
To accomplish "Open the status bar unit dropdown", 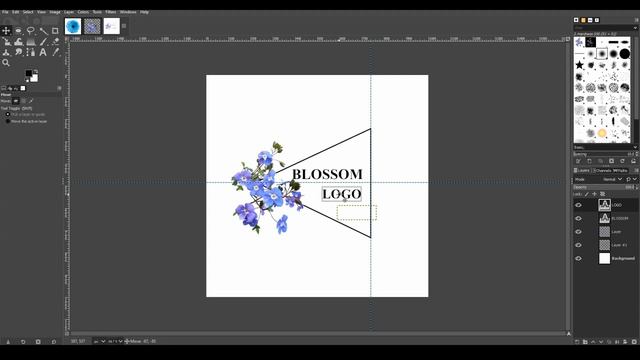I will pyautogui.click(x=99, y=341).
